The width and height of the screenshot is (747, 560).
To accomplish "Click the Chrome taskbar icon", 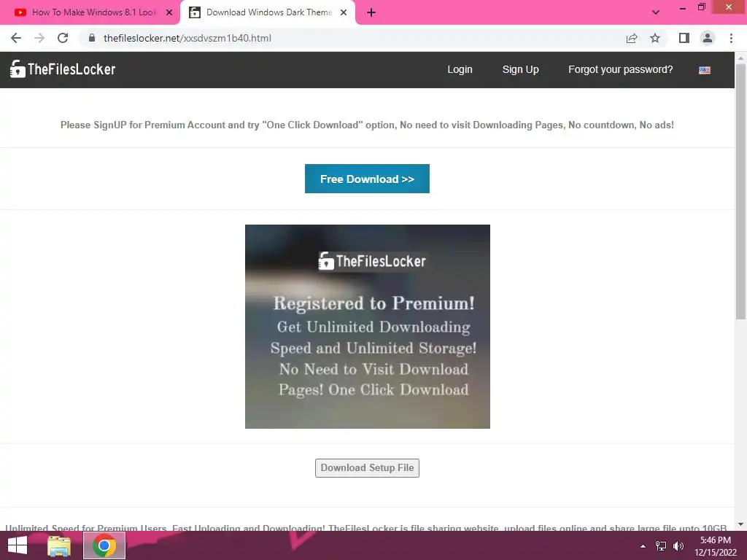I will (x=104, y=545).
